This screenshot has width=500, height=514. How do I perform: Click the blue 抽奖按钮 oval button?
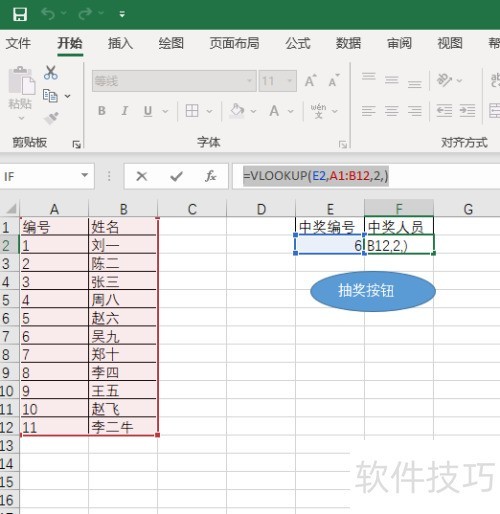tap(373, 291)
